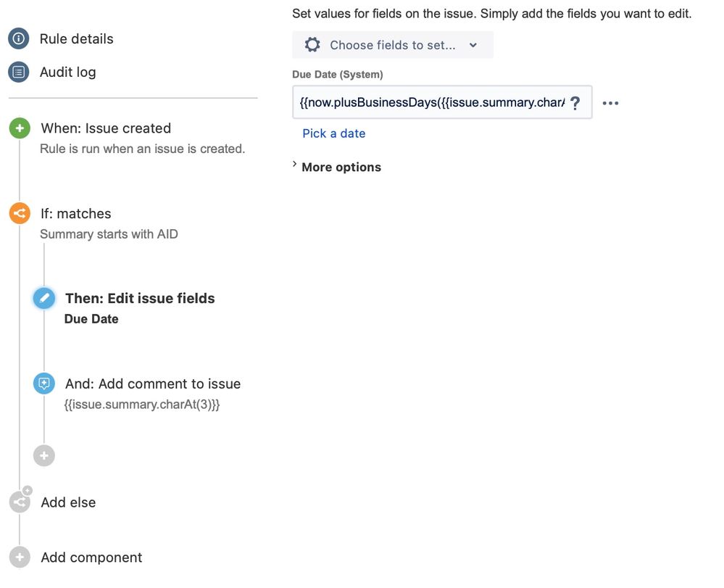Open the question mark help in Due Date field
Image resolution: width=724 pixels, height=588 pixels.
coord(575,102)
